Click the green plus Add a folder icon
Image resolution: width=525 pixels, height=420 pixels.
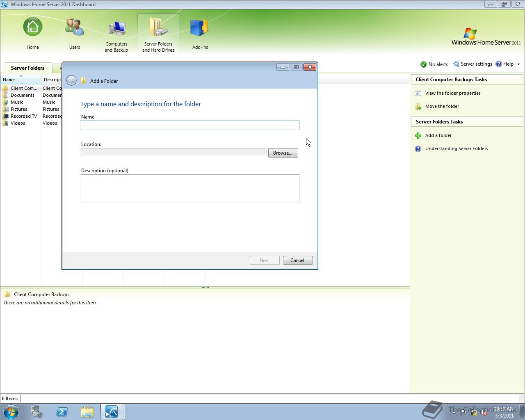tap(418, 135)
